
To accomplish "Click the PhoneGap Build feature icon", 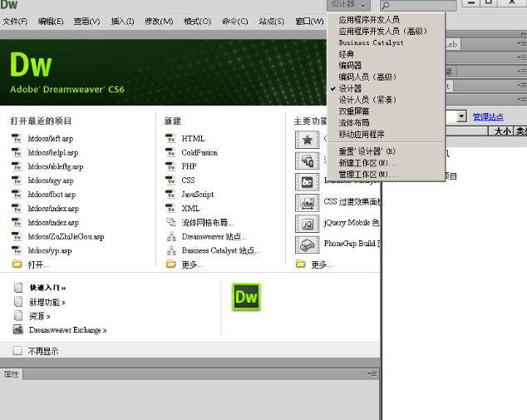I will [308, 245].
